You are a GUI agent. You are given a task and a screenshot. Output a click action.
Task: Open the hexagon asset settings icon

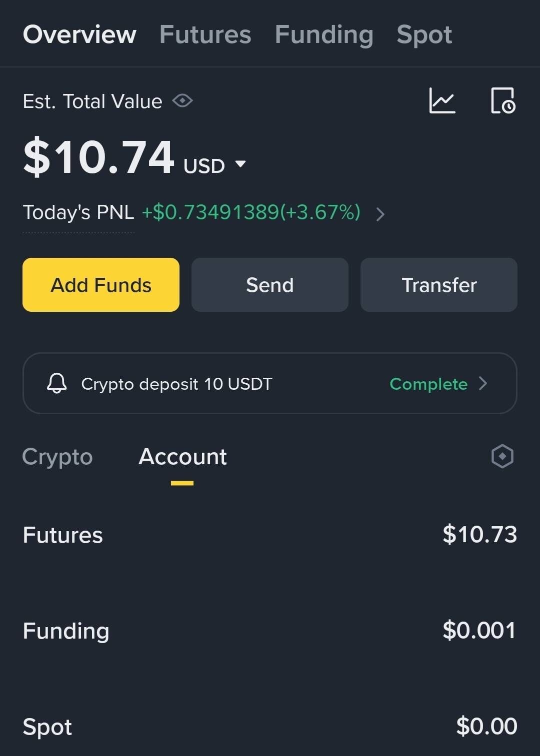coord(502,456)
